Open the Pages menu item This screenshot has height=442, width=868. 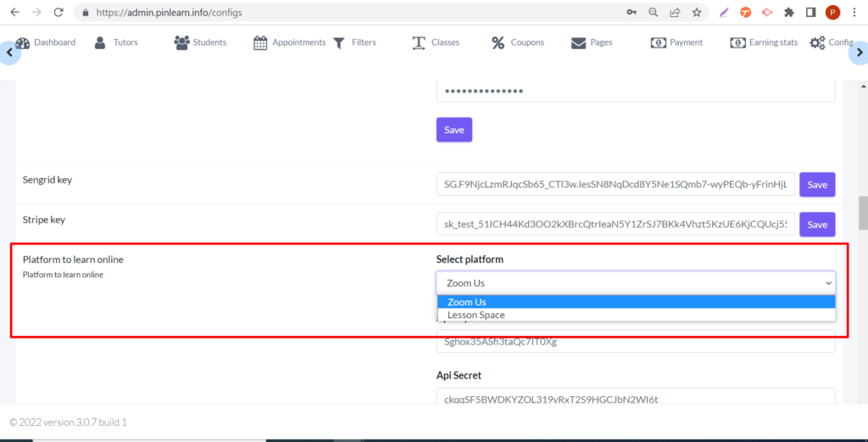(592, 42)
